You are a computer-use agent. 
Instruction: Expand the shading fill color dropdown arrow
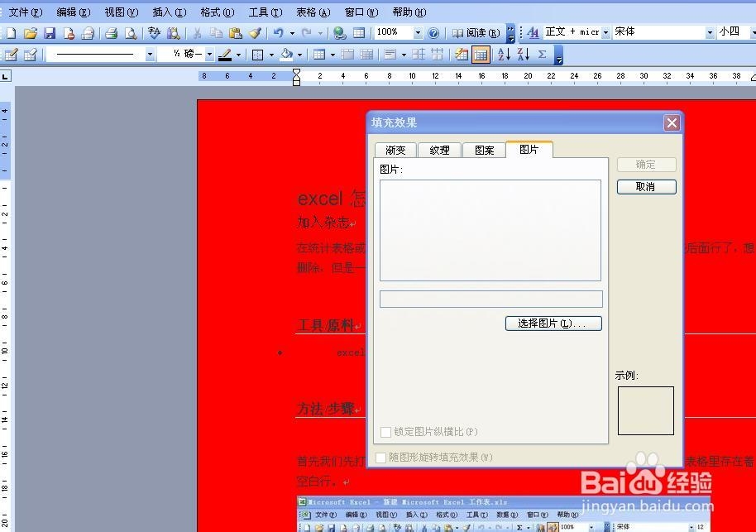coord(300,55)
